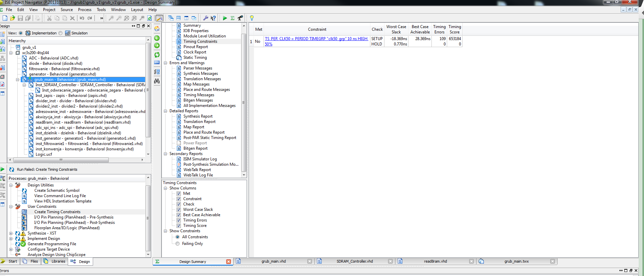
Task: Click the Zoom In magnifier icon
Action: click(x=111, y=18)
